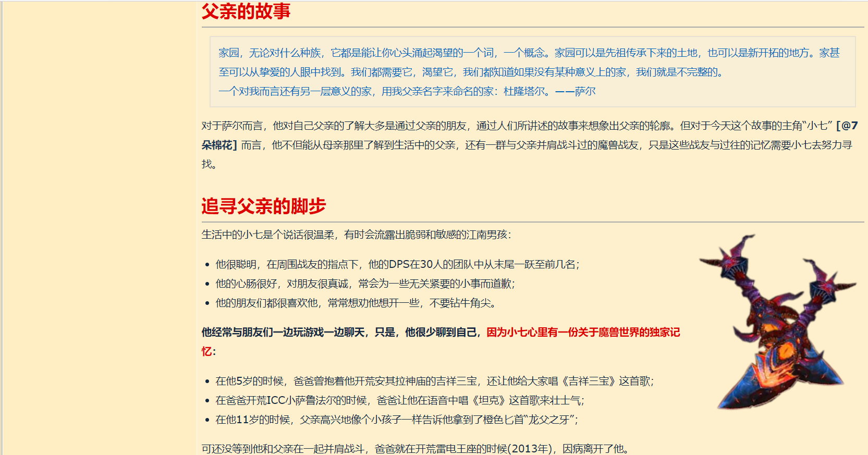Click the bullet 在他5岁的时候 about 吉祥三宝
The image size is (868, 455).
tap(435, 381)
